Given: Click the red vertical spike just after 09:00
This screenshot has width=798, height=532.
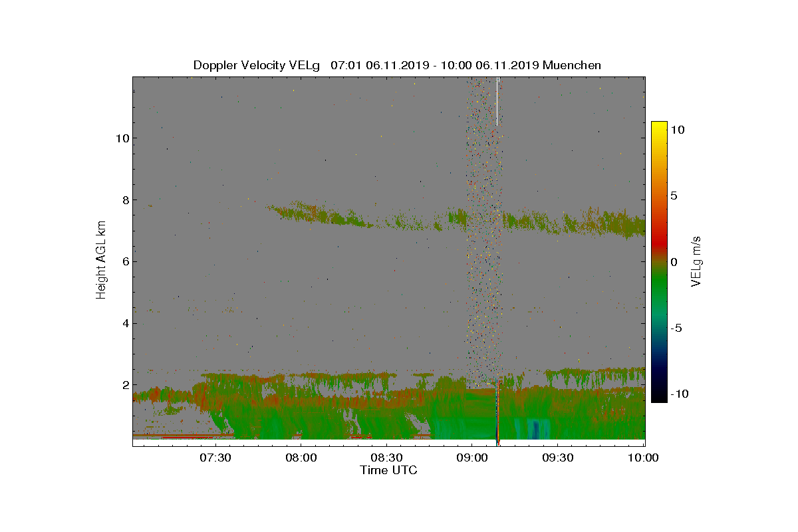Looking at the screenshot, I should [x=497, y=412].
